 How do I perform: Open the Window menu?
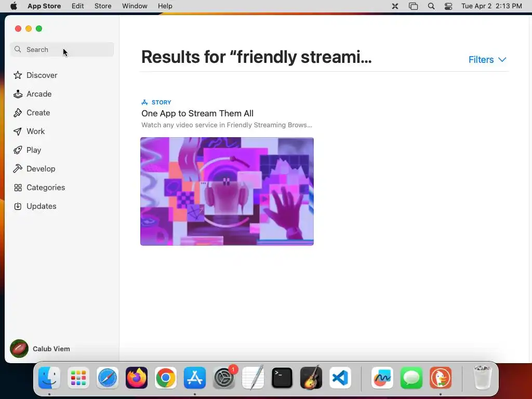(x=135, y=6)
